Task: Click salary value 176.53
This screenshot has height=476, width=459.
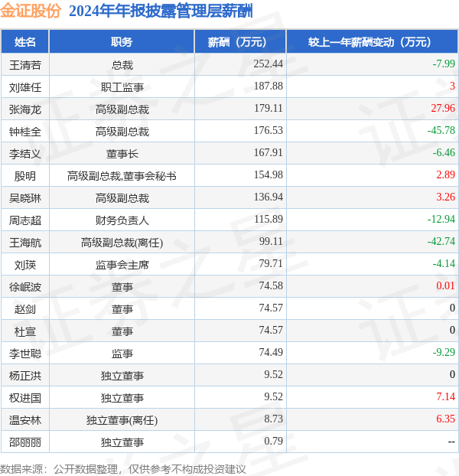Action: [269, 130]
